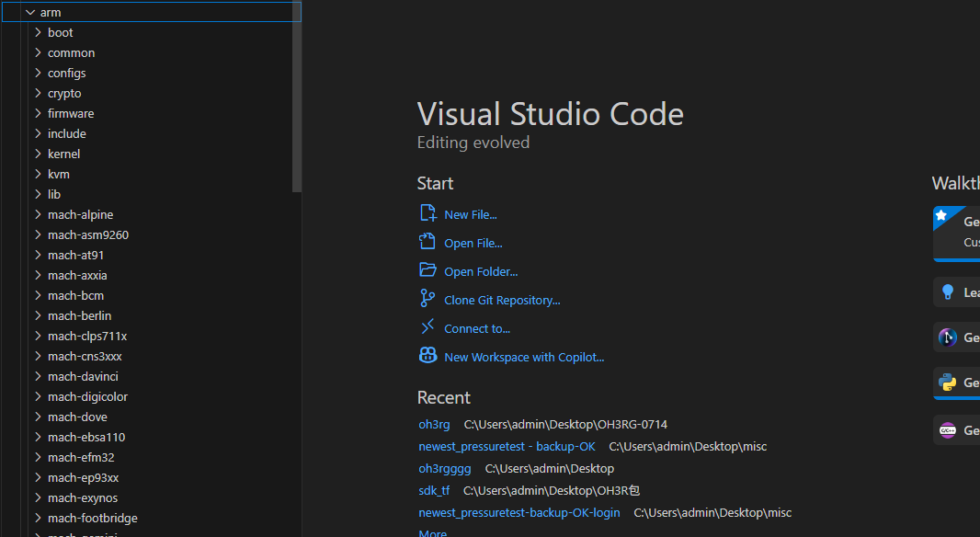Select Clone Git Repository... link
The height and width of the screenshot is (537, 980).
[502, 300]
